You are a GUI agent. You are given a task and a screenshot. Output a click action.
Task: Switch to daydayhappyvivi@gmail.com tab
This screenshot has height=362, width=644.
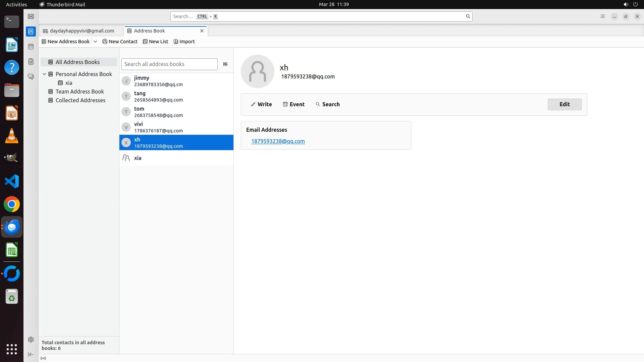click(x=82, y=31)
